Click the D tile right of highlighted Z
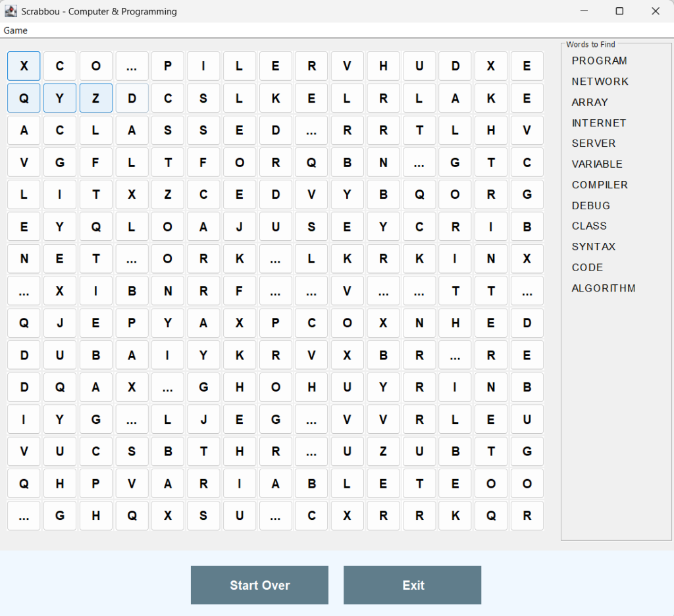Image resolution: width=674 pixels, height=616 pixels. [x=132, y=98]
